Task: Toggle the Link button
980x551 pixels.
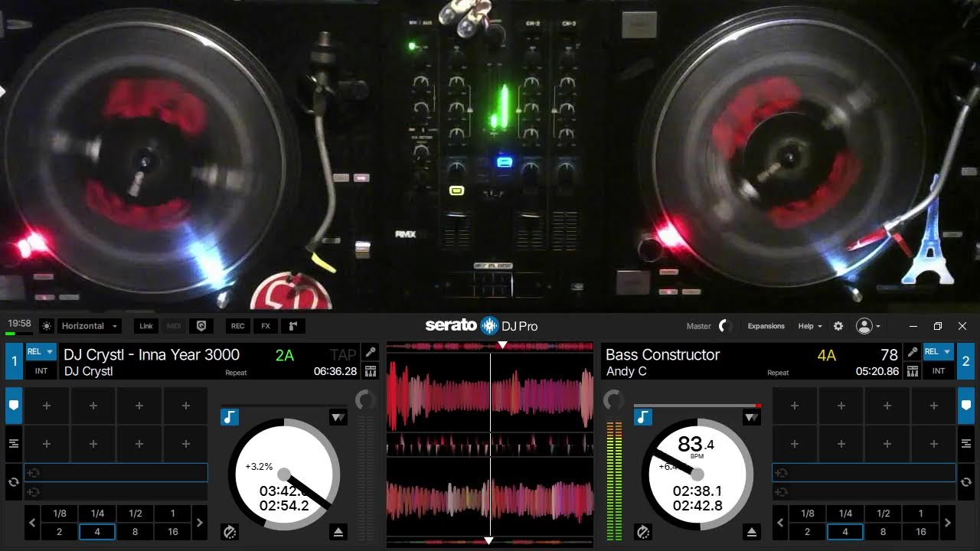Action: (x=146, y=326)
